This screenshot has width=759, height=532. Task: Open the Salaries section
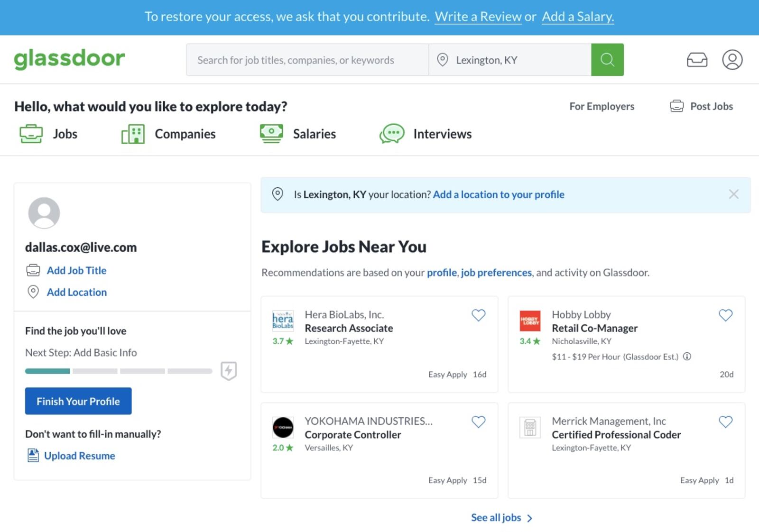click(315, 134)
